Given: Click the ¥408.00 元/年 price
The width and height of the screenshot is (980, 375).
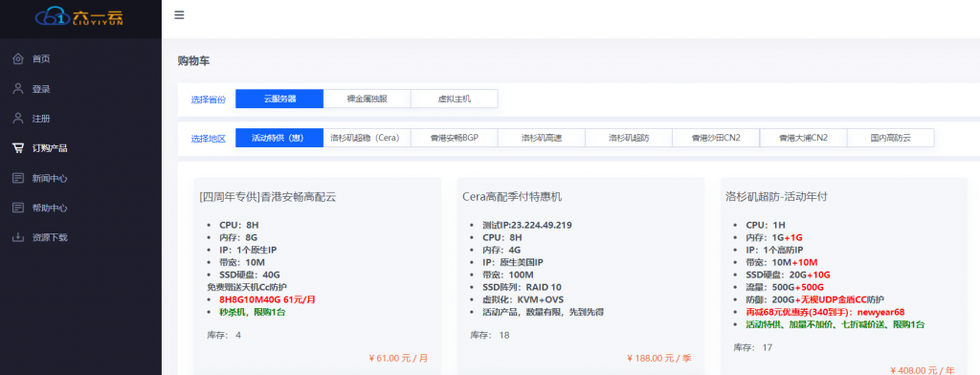Looking at the screenshot, I should (x=924, y=370).
